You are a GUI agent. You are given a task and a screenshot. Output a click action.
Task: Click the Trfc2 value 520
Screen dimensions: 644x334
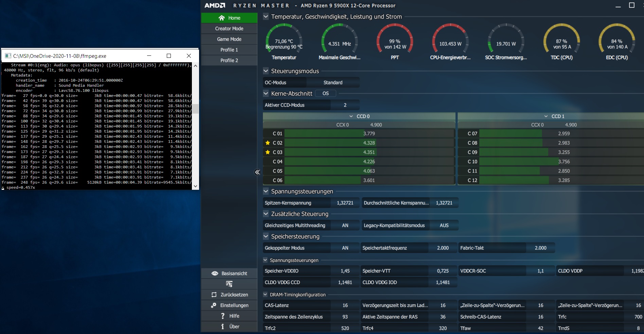[345, 328]
